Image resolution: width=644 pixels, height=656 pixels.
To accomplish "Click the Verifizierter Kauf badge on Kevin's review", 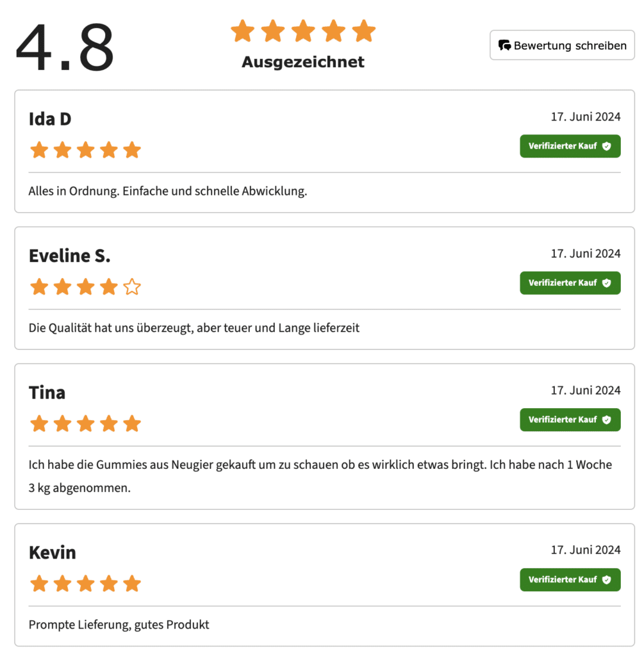I will [x=570, y=580].
